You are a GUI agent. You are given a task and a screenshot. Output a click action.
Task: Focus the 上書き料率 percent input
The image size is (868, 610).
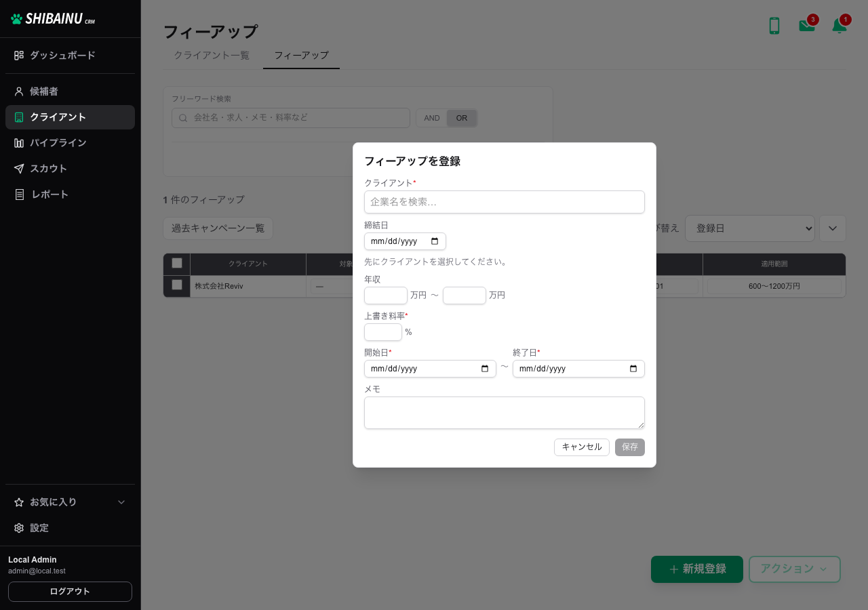coord(383,332)
